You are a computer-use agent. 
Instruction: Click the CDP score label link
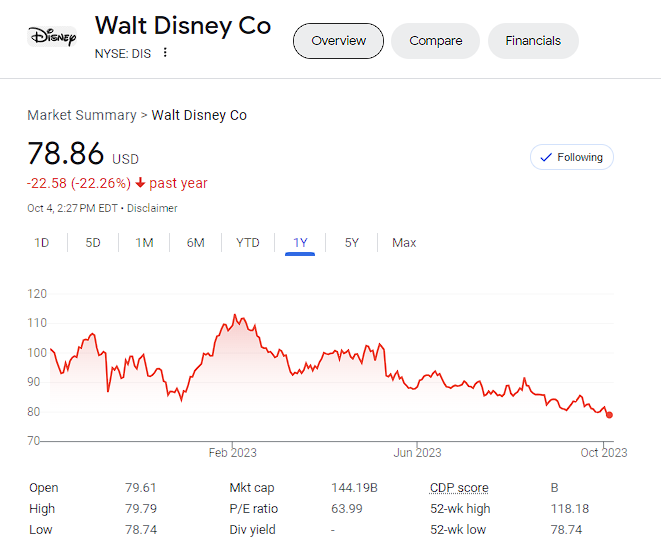459,488
